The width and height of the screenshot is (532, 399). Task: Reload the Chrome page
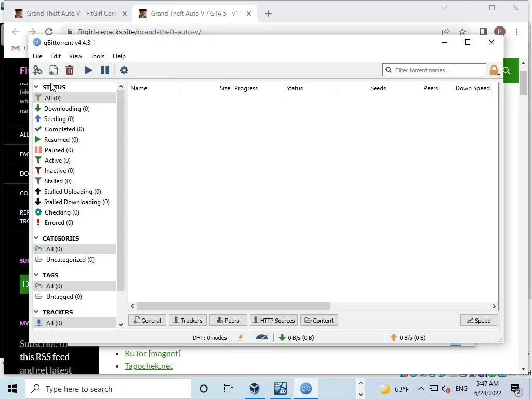(48, 32)
